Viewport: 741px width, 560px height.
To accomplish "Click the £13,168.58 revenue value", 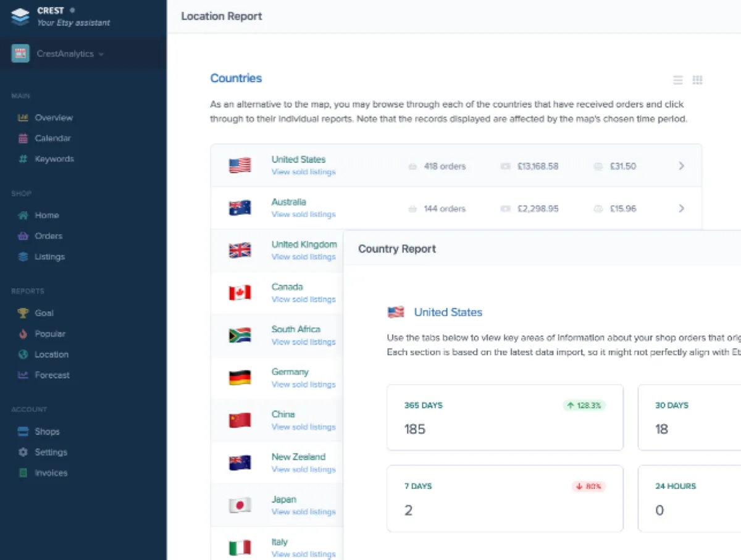I will click(538, 166).
